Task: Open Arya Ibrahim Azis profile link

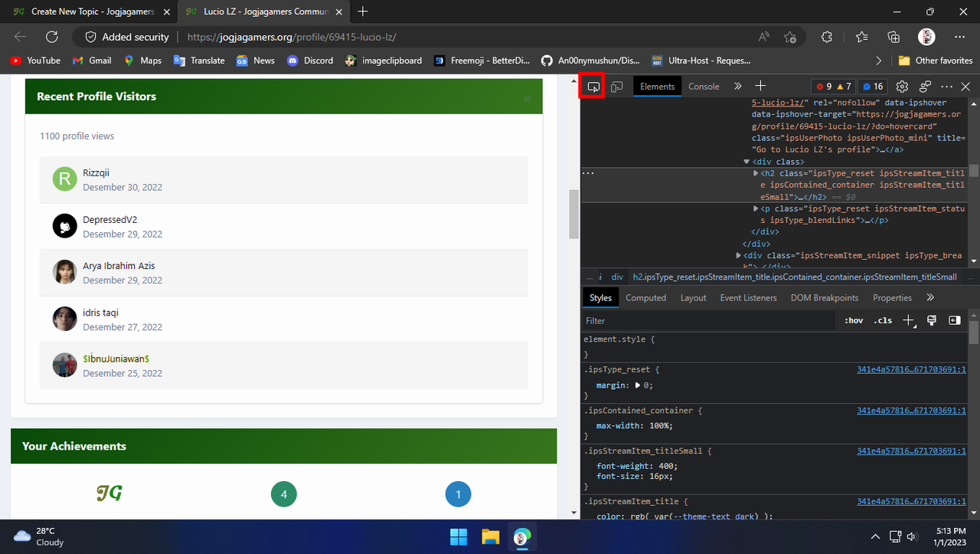Action: pos(119,266)
